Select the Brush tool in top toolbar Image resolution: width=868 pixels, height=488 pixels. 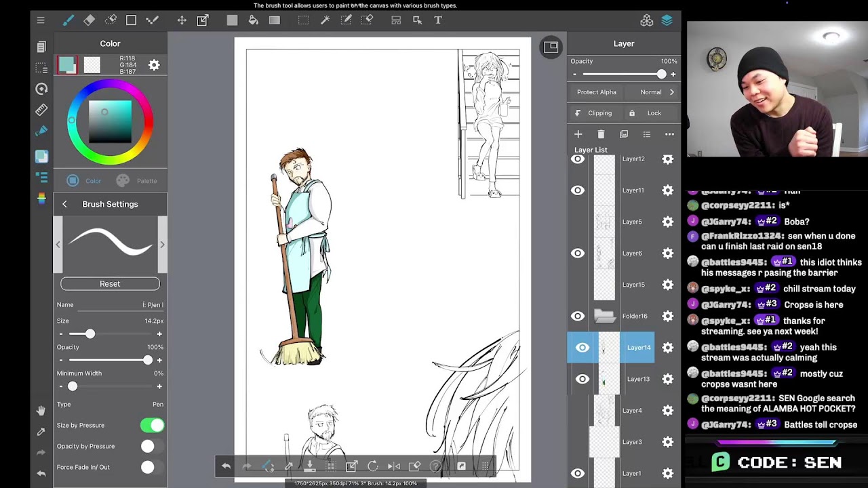click(x=68, y=20)
